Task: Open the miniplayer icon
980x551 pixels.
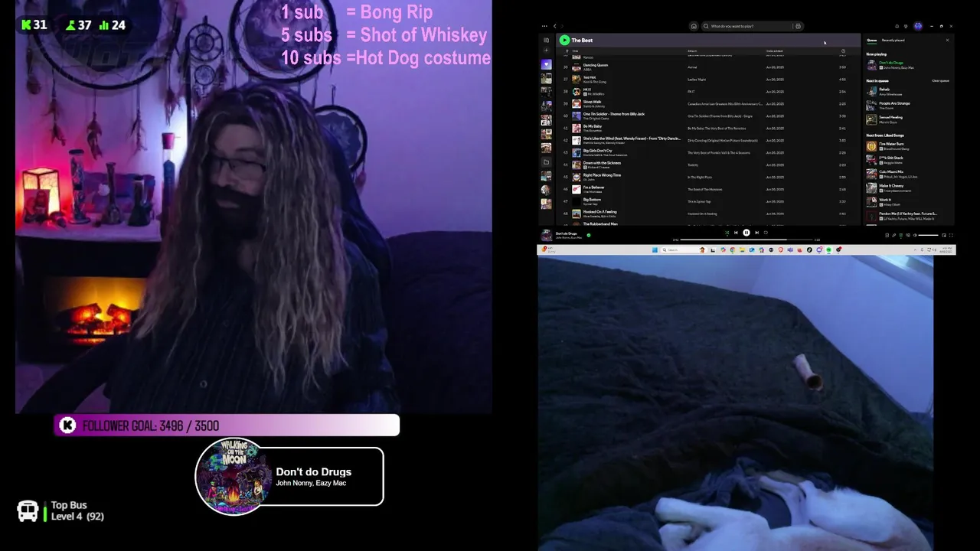Action: point(944,235)
